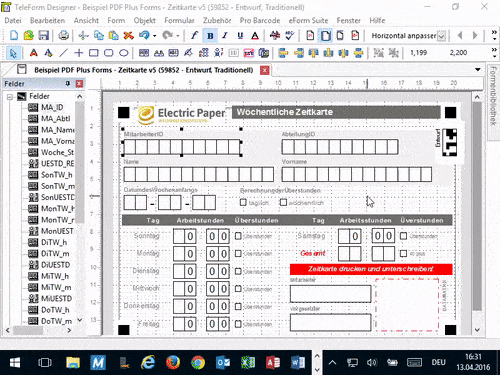Click the New form icon
The width and height of the screenshot is (500, 375).
[14, 35]
